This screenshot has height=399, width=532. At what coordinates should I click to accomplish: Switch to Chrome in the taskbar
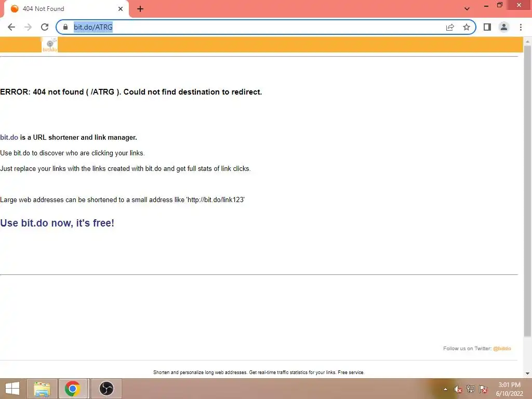click(73, 389)
